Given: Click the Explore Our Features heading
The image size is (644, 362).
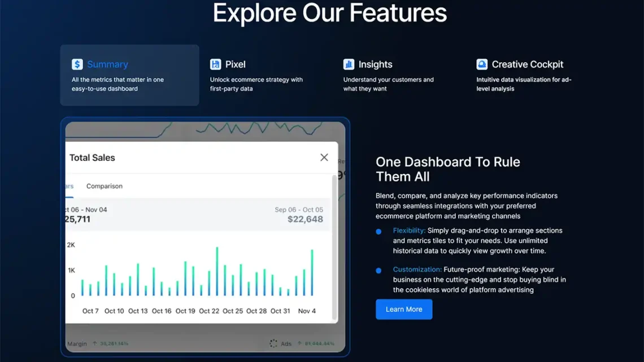Looking at the screenshot, I should click(330, 13).
